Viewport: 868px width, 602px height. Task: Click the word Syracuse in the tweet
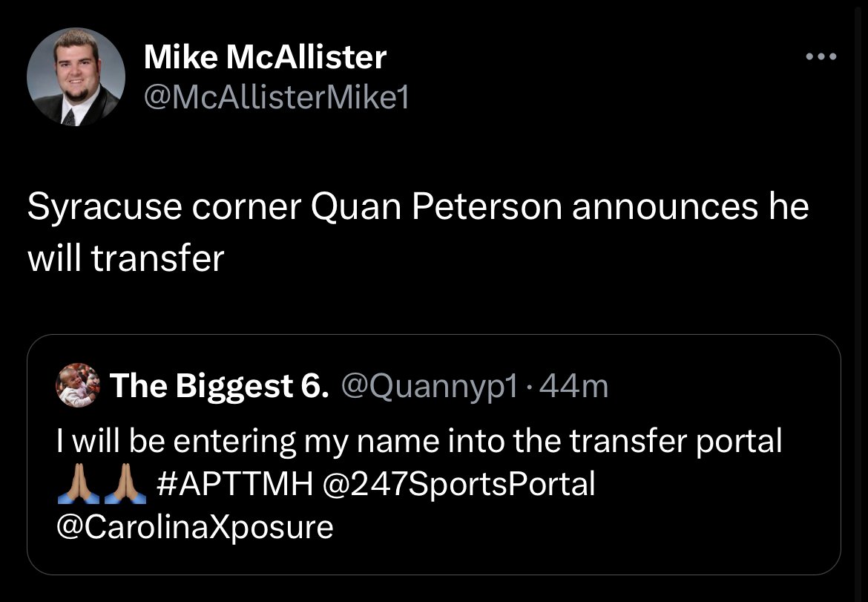[x=105, y=207]
